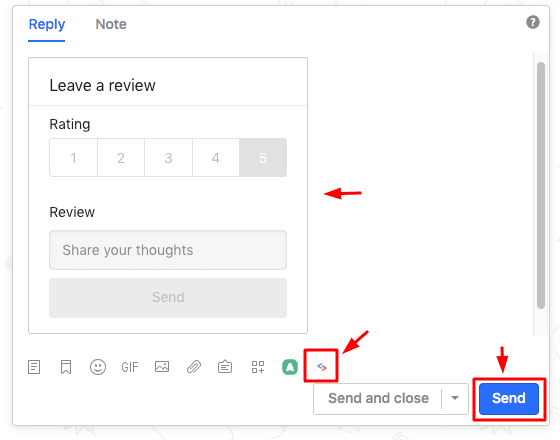Switch to the Note tab
Image resolution: width=560 pixels, height=440 pixels.
pos(111,24)
